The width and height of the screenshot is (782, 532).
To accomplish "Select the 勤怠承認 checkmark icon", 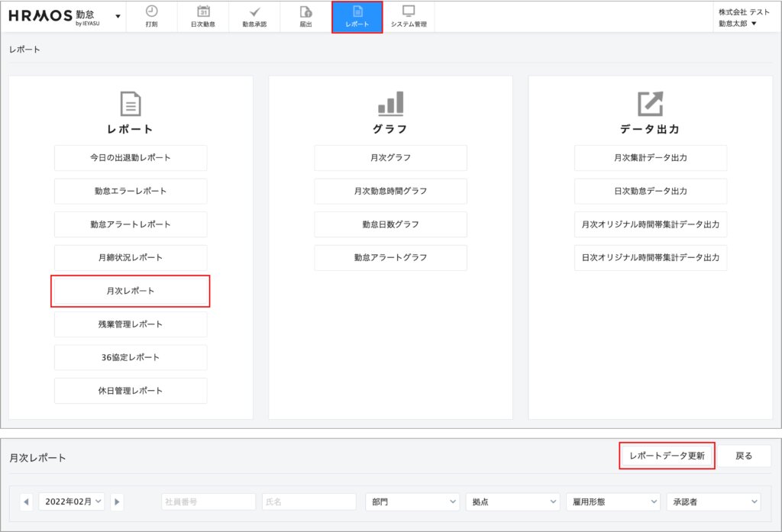I will (x=254, y=11).
